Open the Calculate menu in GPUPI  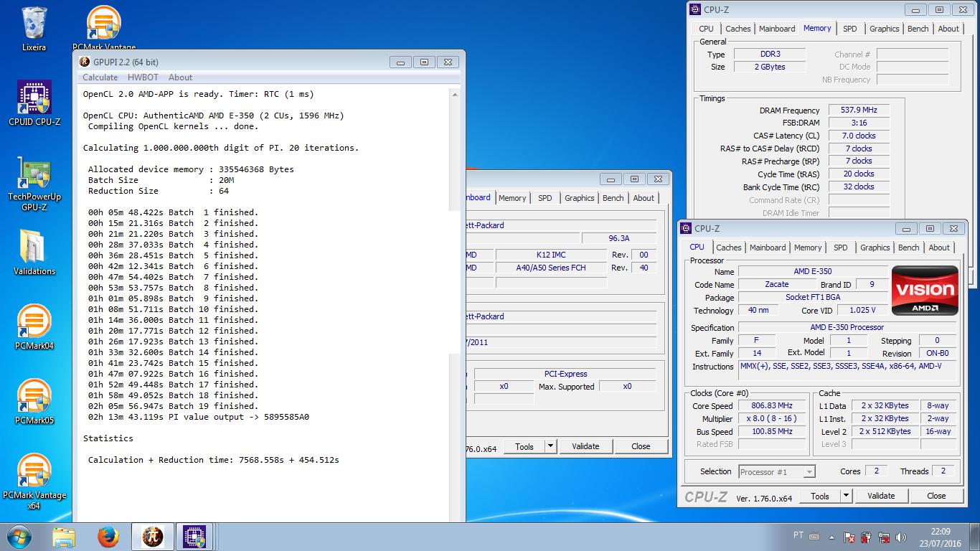[100, 77]
